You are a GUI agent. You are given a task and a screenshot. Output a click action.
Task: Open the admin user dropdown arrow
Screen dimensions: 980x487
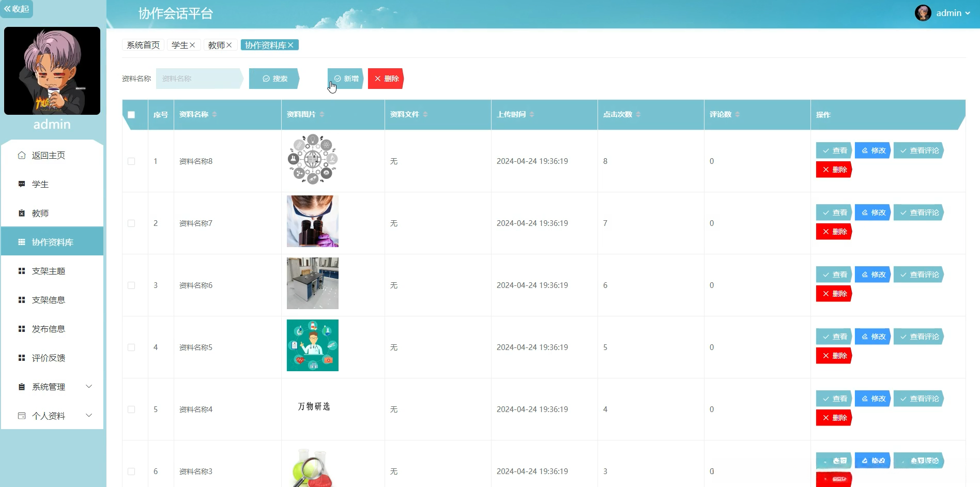pyautogui.click(x=968, y=13)
